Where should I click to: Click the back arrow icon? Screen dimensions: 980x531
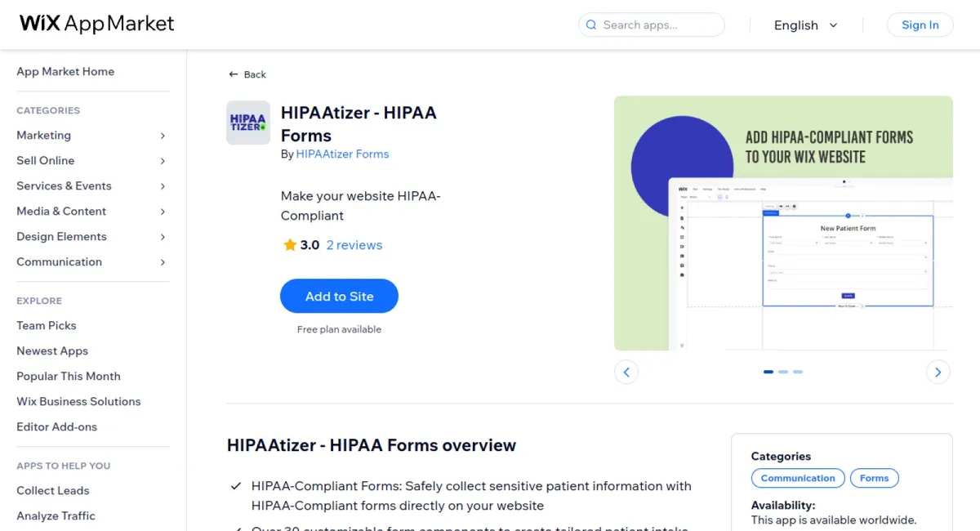[x=234, y=74]
